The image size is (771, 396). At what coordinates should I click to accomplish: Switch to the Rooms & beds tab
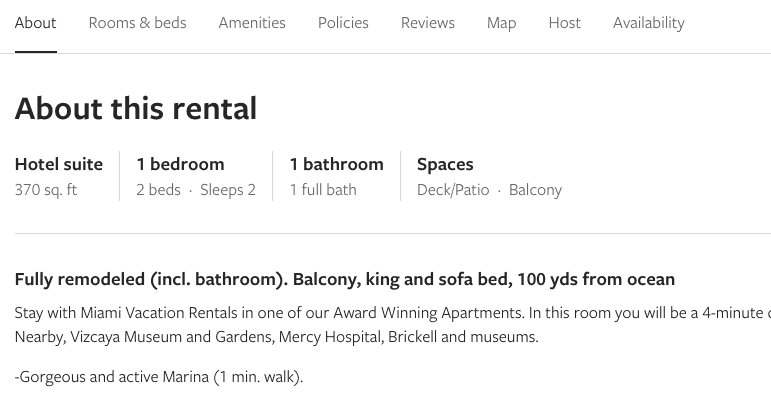click(x=137, y=23)
